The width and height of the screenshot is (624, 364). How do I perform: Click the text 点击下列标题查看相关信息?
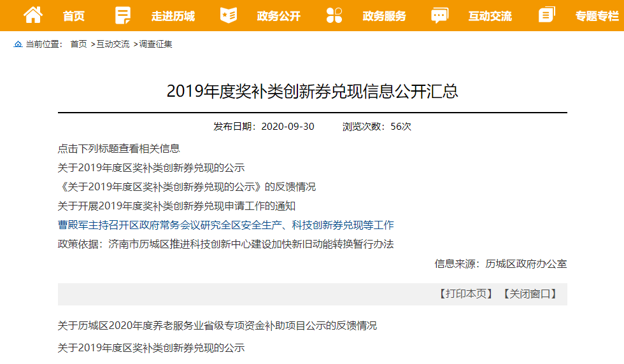[x=118, y=149]
